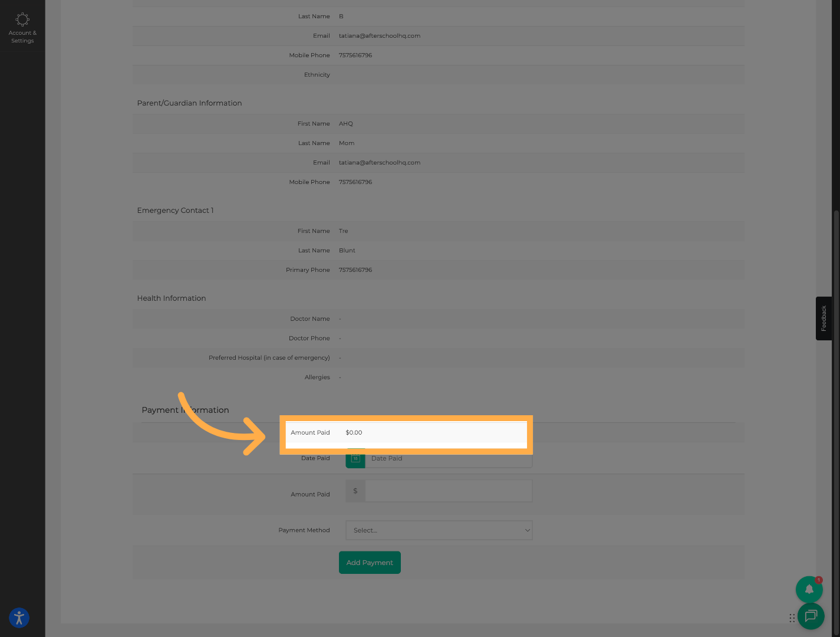Click the Add Payment button
This screenshot has width=840, height=637.
(x=370, y=563)
